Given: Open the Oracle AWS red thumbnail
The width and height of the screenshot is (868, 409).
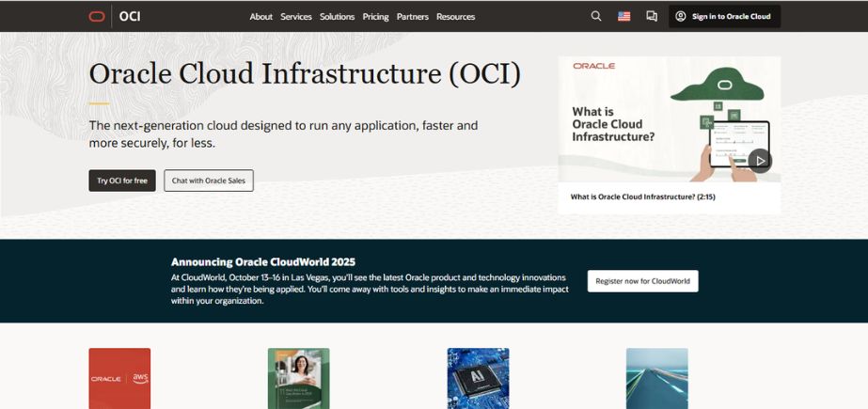Looking at the screenshot, I should [x=119, y=378].
